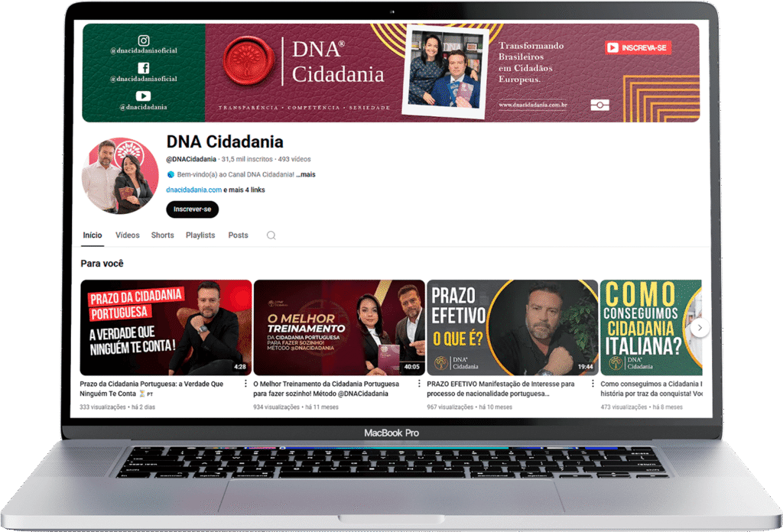783x532 pixels.
Task: Select the Posts tab
Action: click(x=238, y=235)
